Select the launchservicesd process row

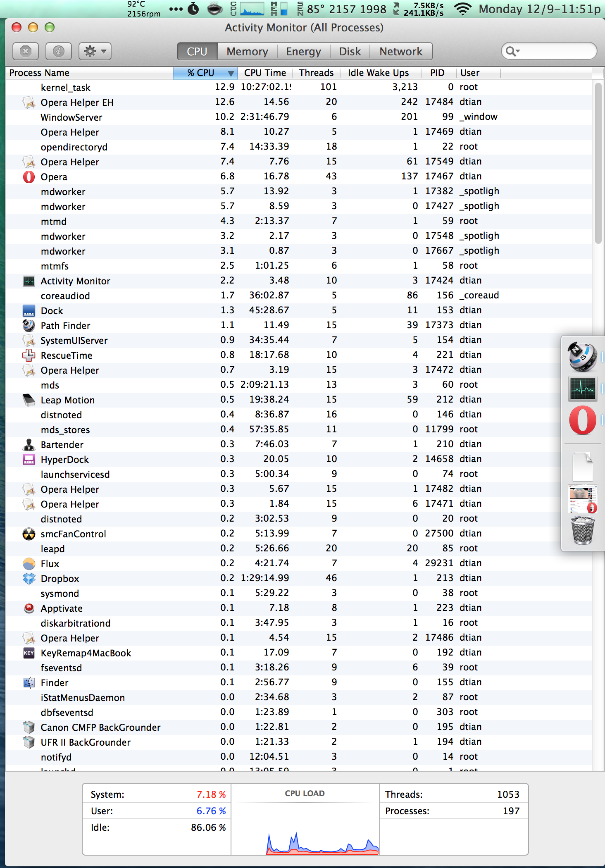[x=298, y=475]
